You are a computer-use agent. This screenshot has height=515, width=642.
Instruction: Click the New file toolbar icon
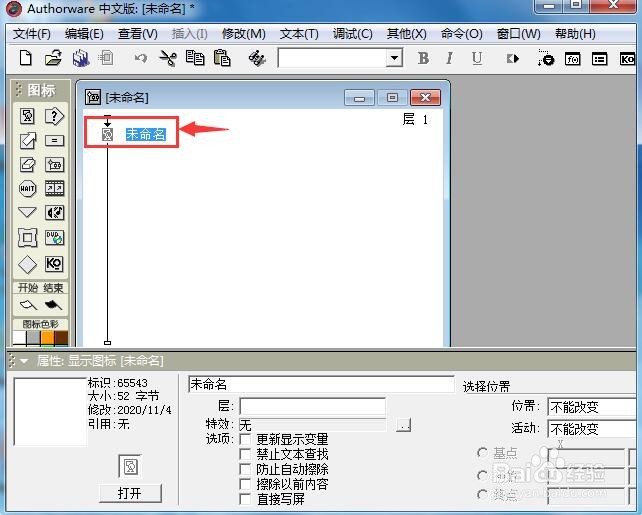(26, 58)
